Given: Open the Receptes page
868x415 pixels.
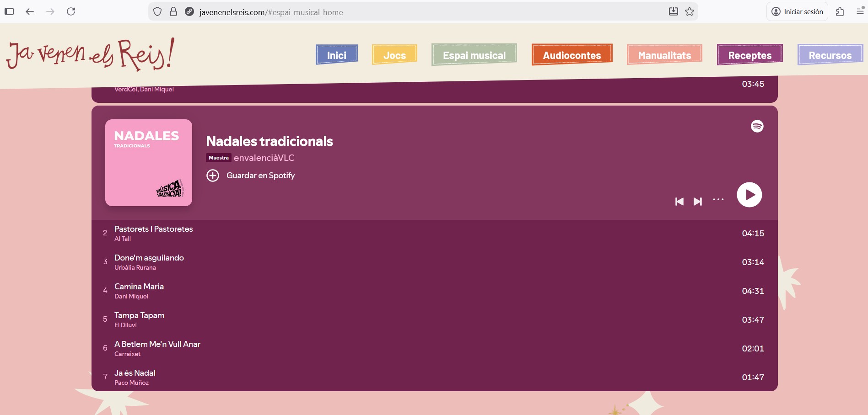Looking at the screenshot, I should tap(749, 55).
